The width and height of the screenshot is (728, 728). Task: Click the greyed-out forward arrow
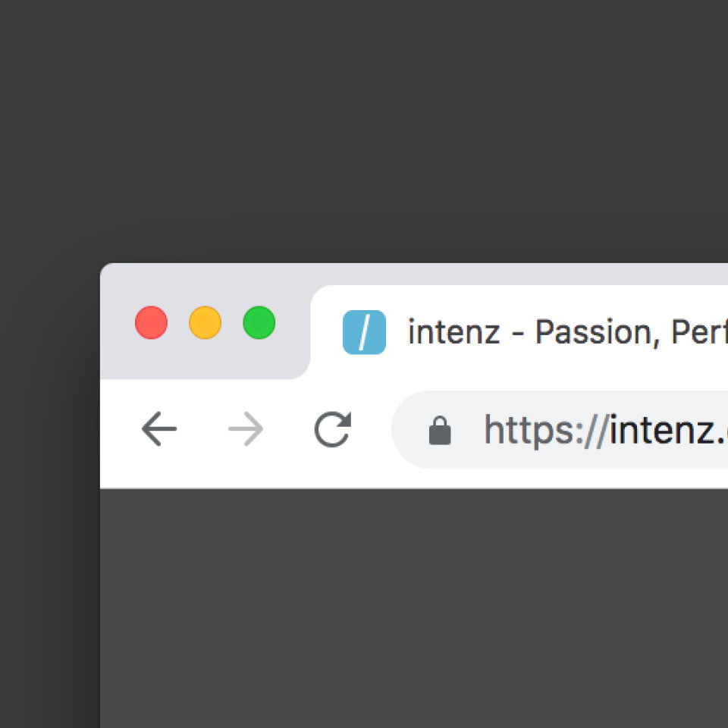(246, 428)
